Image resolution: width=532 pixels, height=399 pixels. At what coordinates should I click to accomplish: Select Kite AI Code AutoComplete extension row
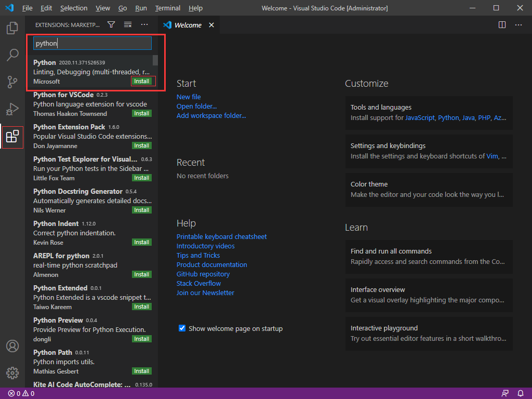point(92,384)
